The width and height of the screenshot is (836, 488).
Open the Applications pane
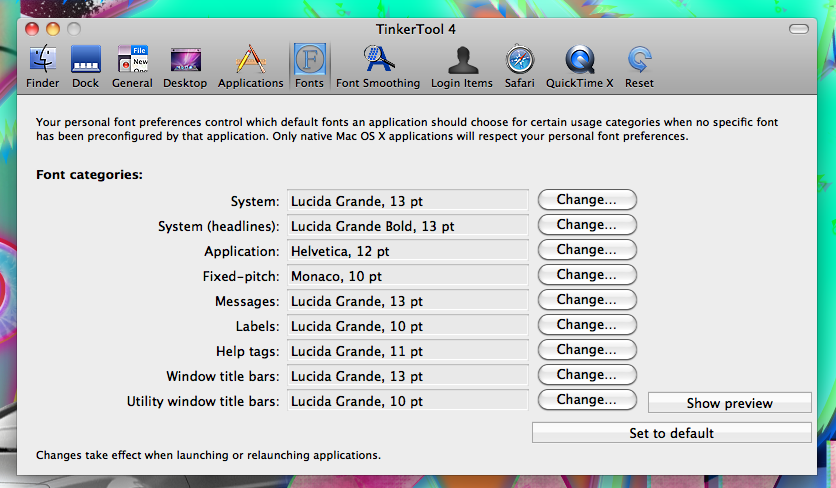pyautogui.click(x=251, y=67)
